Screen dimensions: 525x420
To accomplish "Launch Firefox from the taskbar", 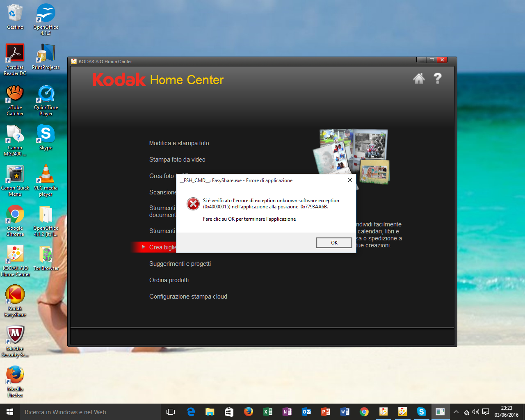I will (x=249, y=412).
